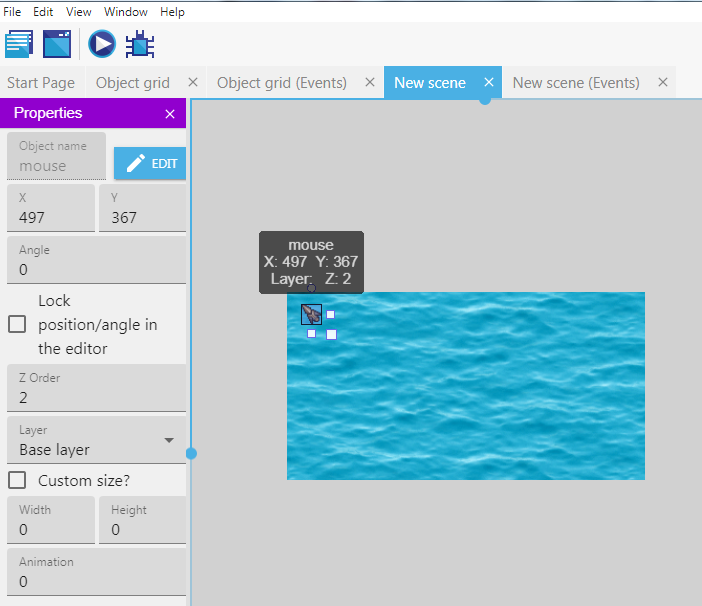Click the scene window toolbar icon
702x606 pixels.
tap(57, 44)
